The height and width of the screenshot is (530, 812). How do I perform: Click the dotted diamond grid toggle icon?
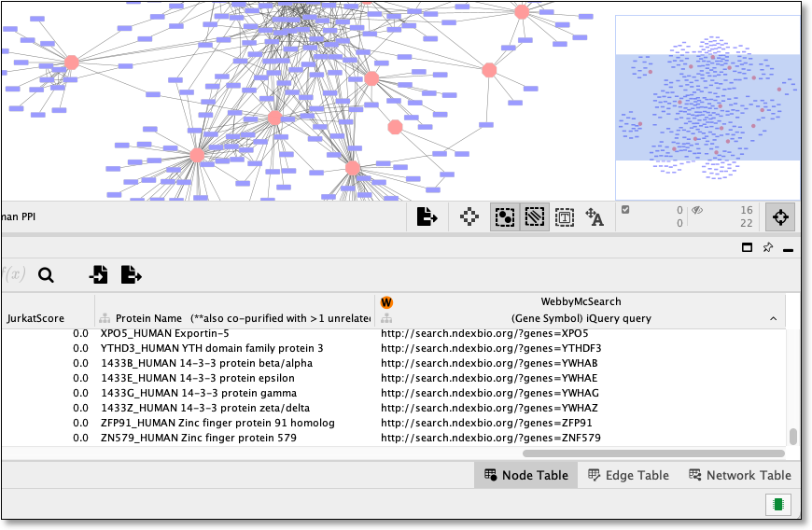coord(469,216)
